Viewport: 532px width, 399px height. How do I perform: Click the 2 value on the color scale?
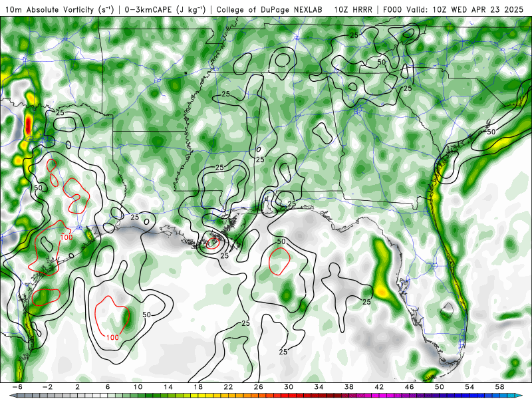77,387
